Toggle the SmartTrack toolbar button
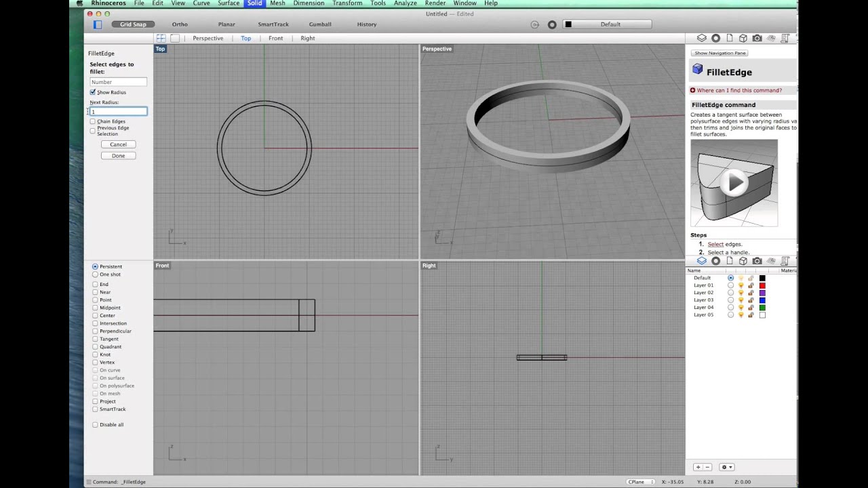The image size is (868, 488). click(x=273, y=24)
